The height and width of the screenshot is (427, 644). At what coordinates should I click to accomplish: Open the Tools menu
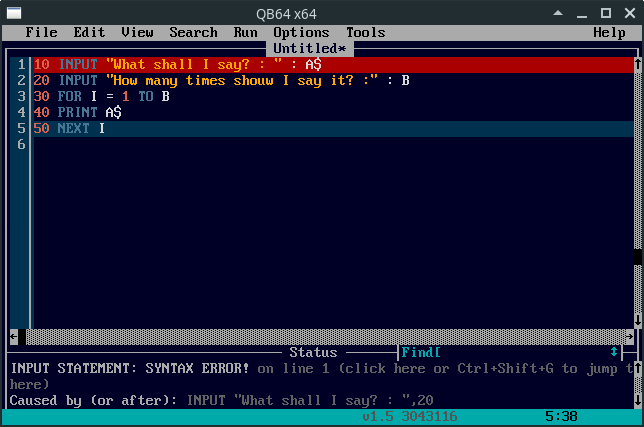click(366, 32)
